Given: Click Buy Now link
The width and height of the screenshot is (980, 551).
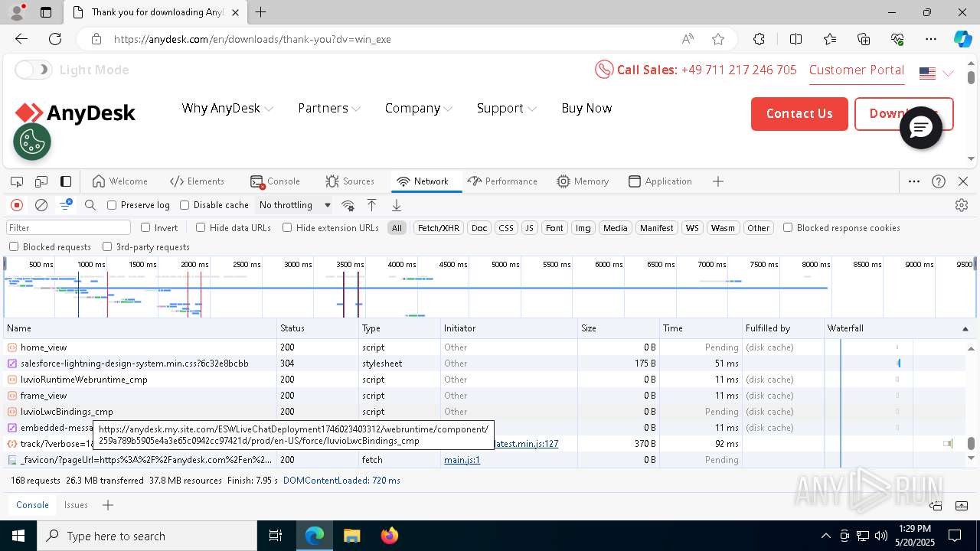Looking at the screenshot, I should point(586,109).
